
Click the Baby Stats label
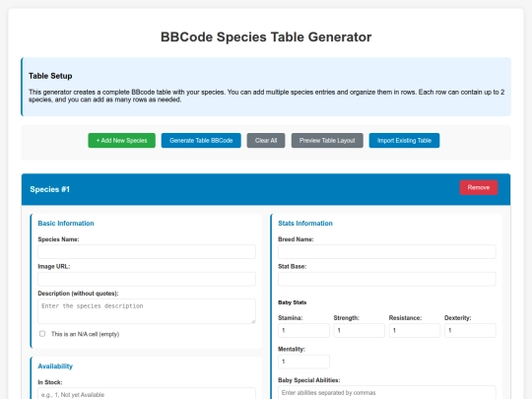coord(293,302)
